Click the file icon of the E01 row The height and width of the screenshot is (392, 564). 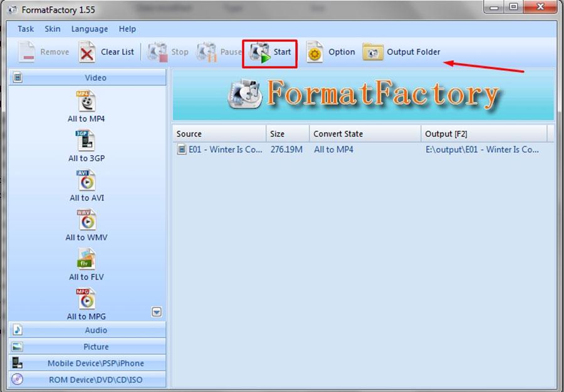[182, 149]
